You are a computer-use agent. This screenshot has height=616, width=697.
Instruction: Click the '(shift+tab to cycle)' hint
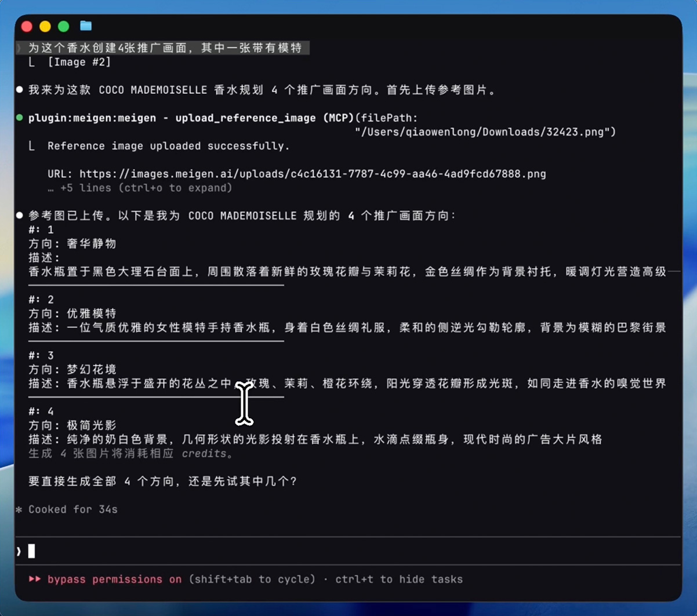pos(252,579)
